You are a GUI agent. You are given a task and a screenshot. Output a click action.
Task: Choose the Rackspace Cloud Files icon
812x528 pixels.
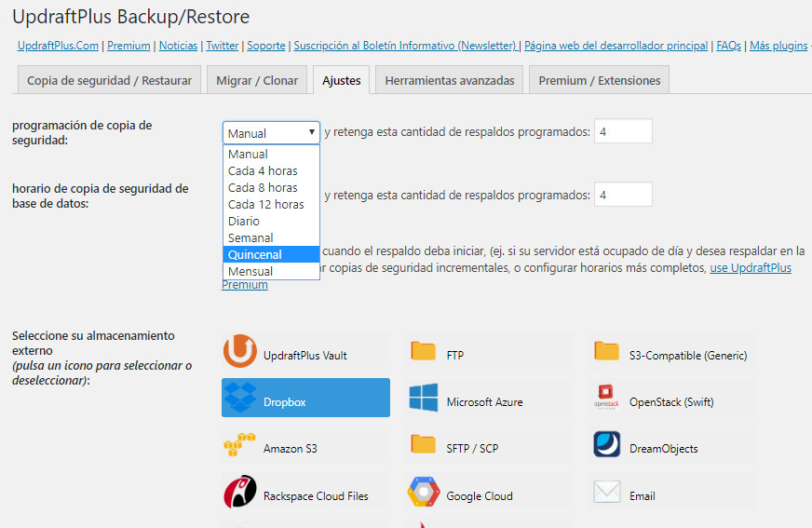(239, 492)
